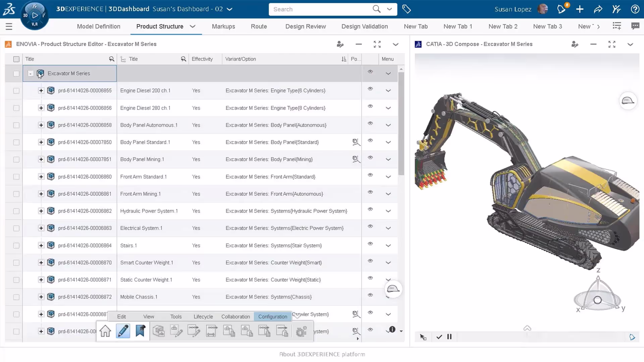This screenshot has height=362, width=644.
Task: Open the 3DEXPERIENCE compass
Action: coord(35,15)
